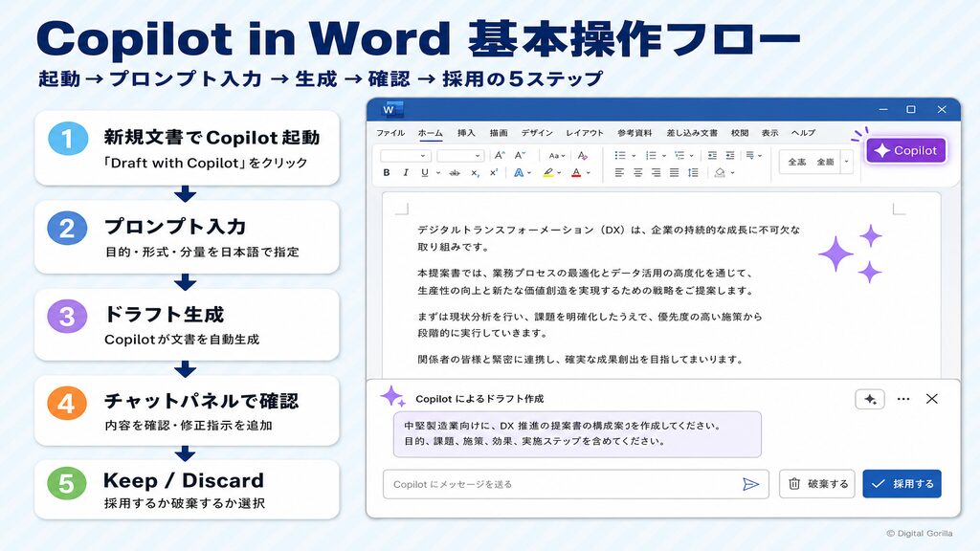Close the Copilot draft panel
The width and height of the screenshot is (980, 551).
pyautogui.click(x=932, y=399)
